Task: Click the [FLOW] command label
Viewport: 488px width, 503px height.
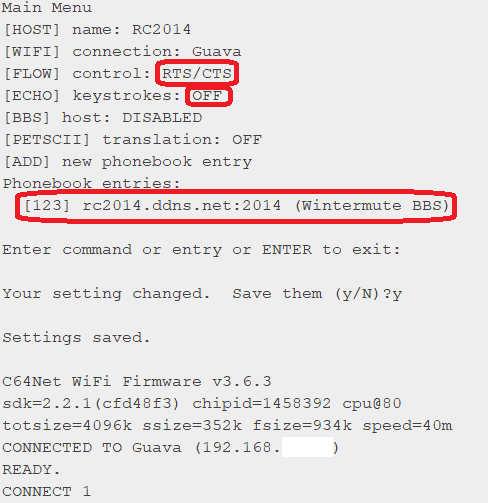Action: point(32,74)
